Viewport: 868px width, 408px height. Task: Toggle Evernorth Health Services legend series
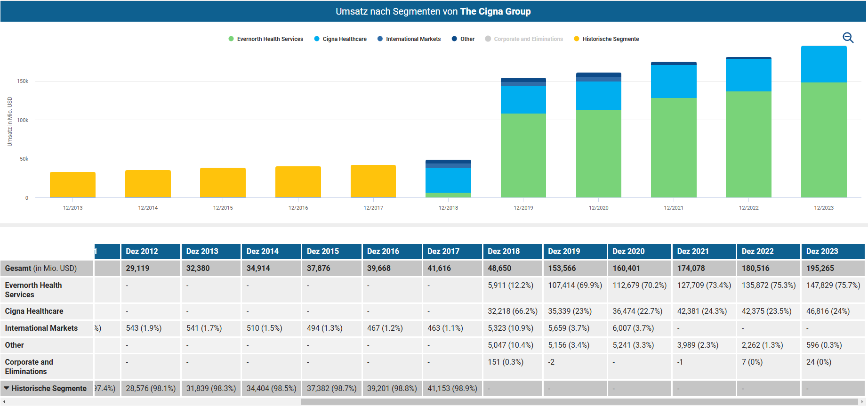[266, 39]
